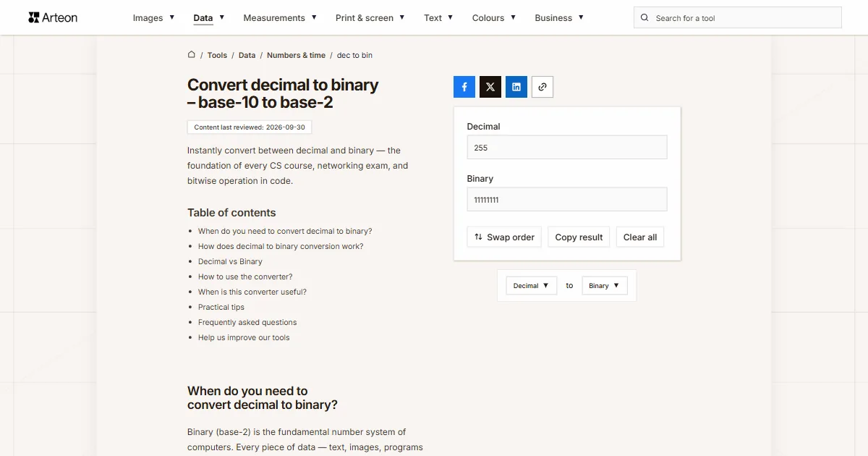Viewport: 868px width, 456px height.
Task: Click swap arrows icon in Swap order
Action: (478, 237)
